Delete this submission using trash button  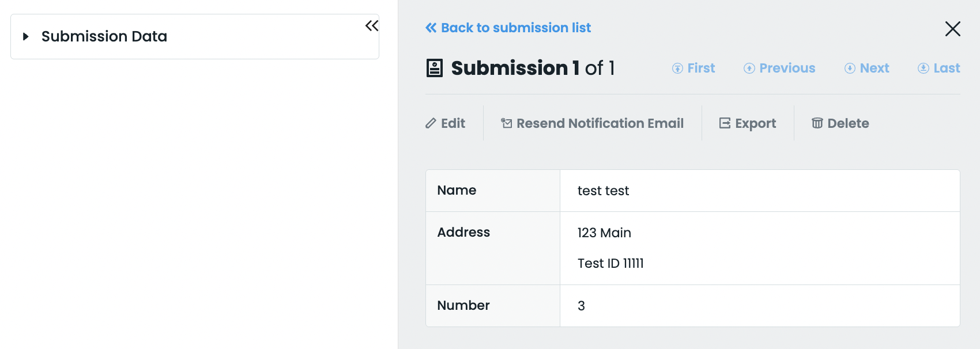[840, 123]
